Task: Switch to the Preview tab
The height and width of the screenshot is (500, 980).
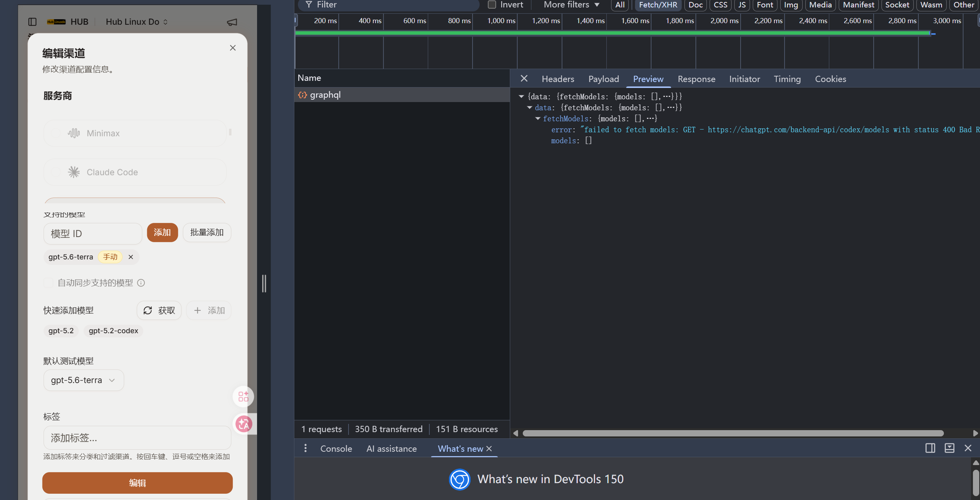Action: (x=648, y=79)
